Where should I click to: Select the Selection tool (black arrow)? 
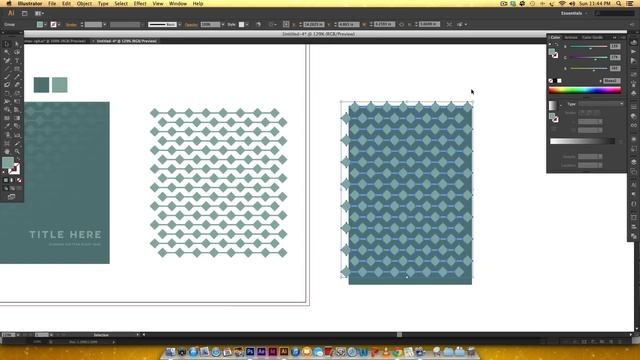[x=7, y=44]
